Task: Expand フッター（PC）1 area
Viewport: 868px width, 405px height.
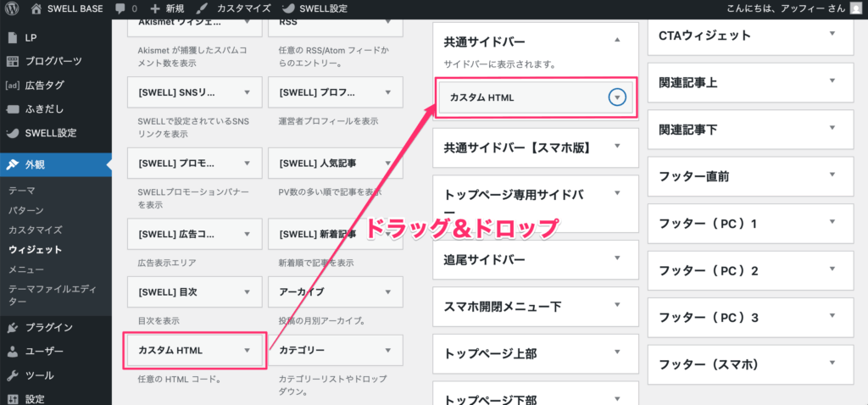Action: tap(832, 223)
